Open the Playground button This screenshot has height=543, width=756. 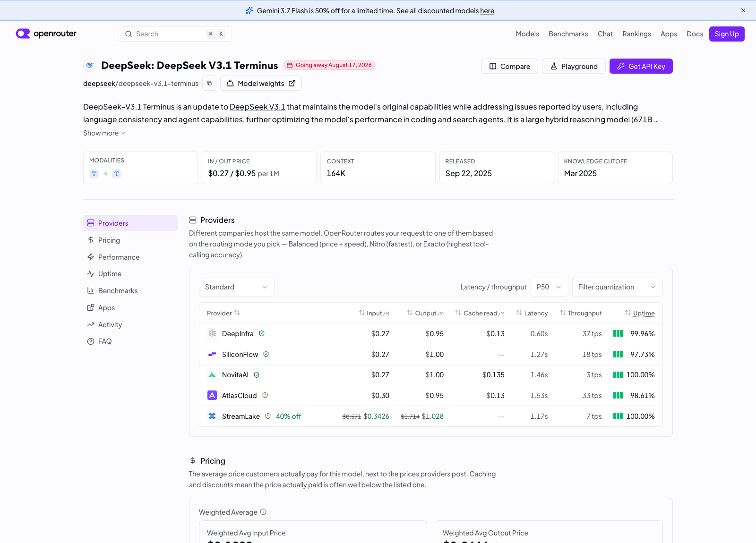[x=574, y=66]
